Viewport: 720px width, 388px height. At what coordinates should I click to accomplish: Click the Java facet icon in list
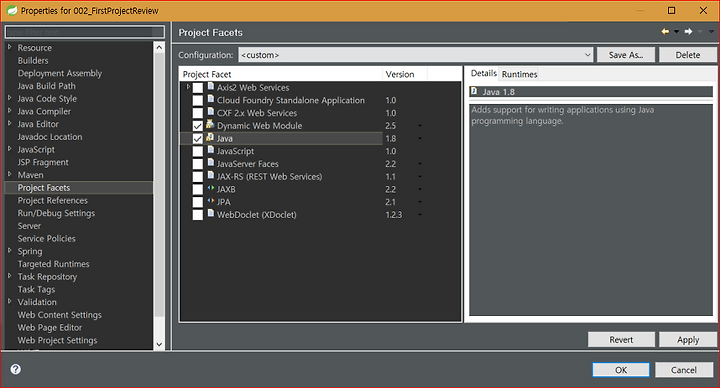(210, 137)
